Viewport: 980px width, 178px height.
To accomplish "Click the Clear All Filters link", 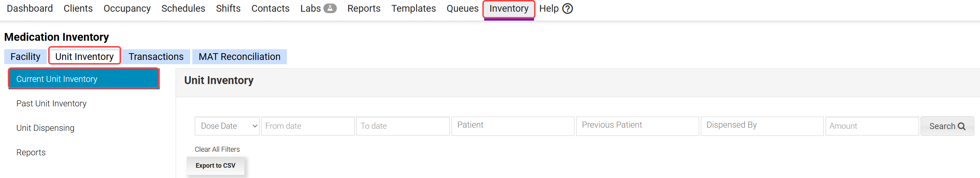I will 217,149.
